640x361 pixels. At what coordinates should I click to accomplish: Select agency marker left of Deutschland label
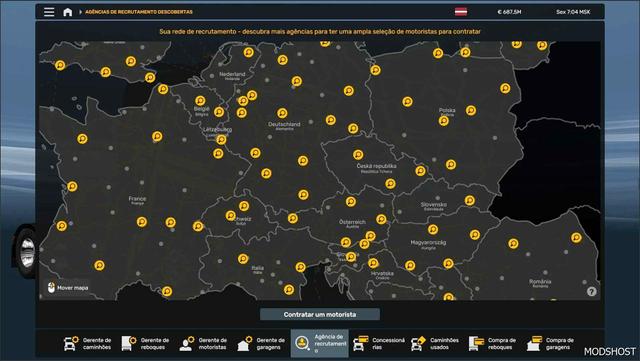click(242, 113)
